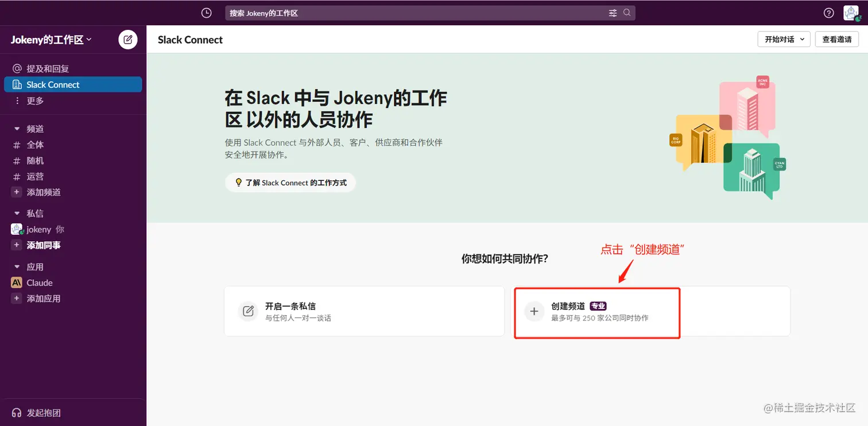Viewport: 868px width, 426px height.
Task: Open search filter sliders icon
Action: click(613, 13)
